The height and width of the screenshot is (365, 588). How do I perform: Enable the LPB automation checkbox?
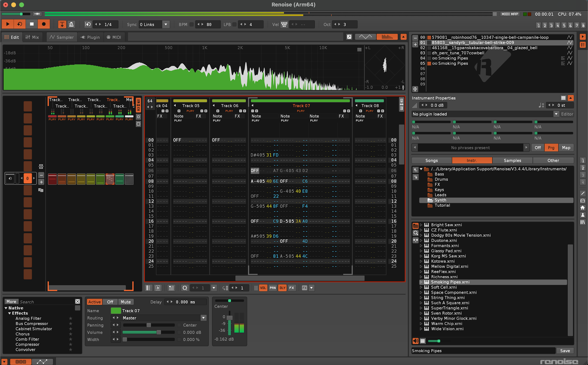[x=234, y=24]
